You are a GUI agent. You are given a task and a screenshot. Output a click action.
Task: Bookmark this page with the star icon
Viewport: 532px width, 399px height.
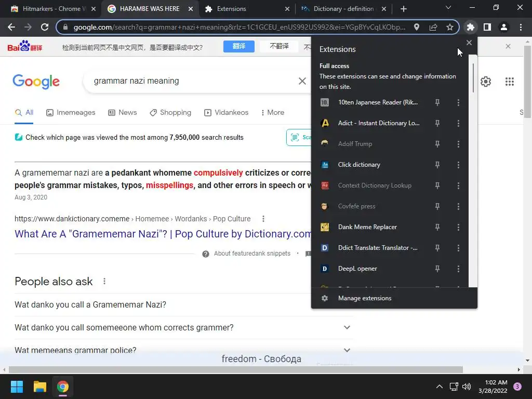449,27
